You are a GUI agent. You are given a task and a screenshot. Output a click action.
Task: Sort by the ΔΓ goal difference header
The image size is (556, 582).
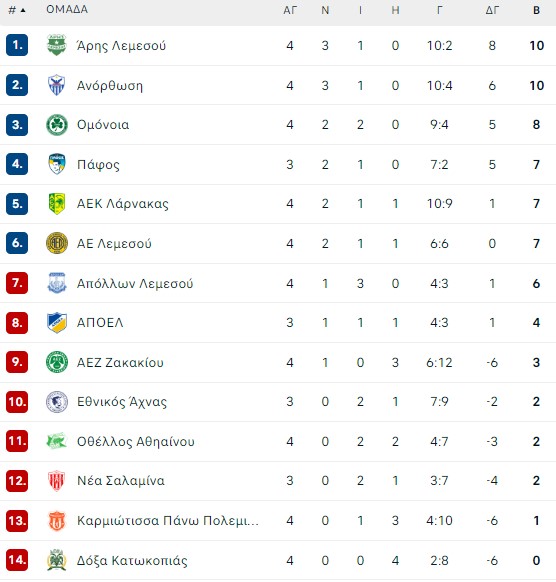pyautogui.click(x=492, y=10)
